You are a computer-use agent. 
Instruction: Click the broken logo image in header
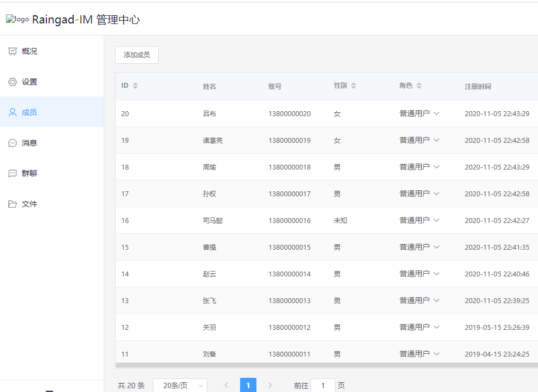17,19
